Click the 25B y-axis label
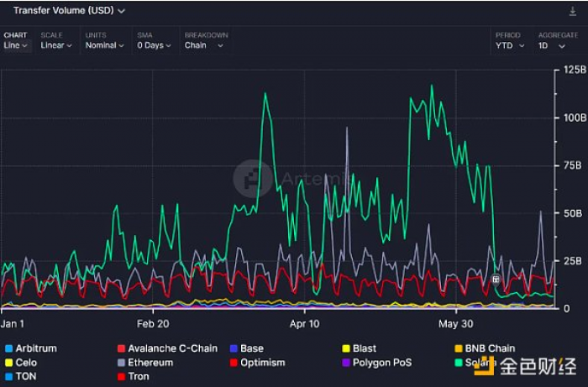 [573, 261]
